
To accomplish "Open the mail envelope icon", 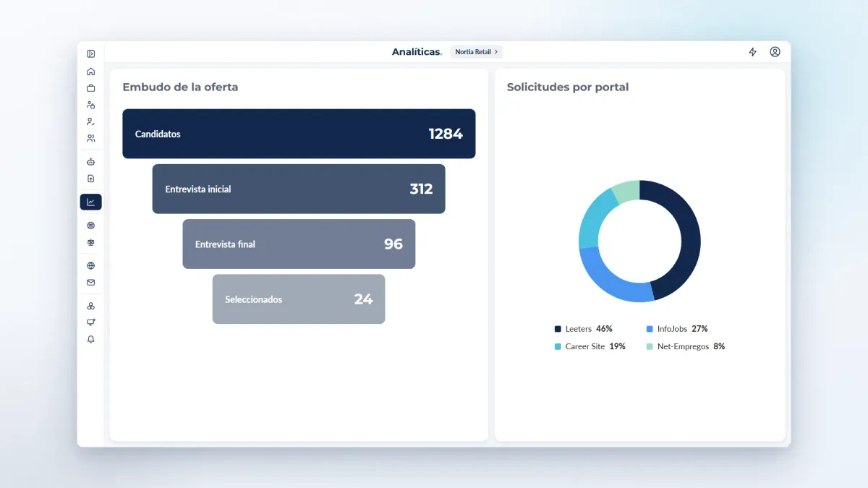I will point(91,283).
